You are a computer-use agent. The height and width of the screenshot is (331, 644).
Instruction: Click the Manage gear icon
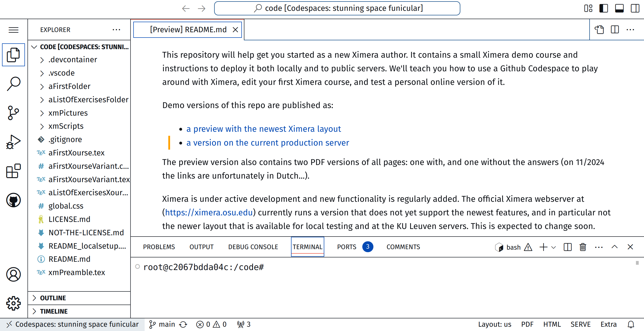(x=13, y=303)
